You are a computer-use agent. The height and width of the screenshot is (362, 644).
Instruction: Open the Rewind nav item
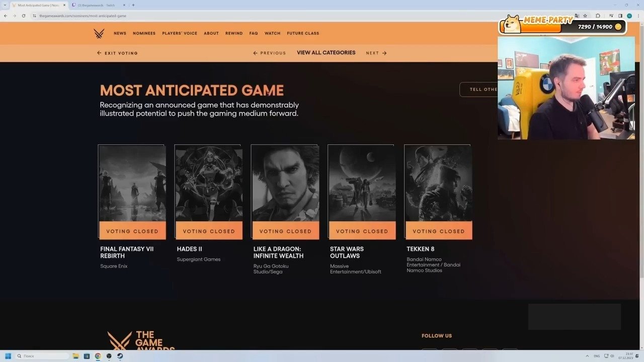(x=234, y=34)
